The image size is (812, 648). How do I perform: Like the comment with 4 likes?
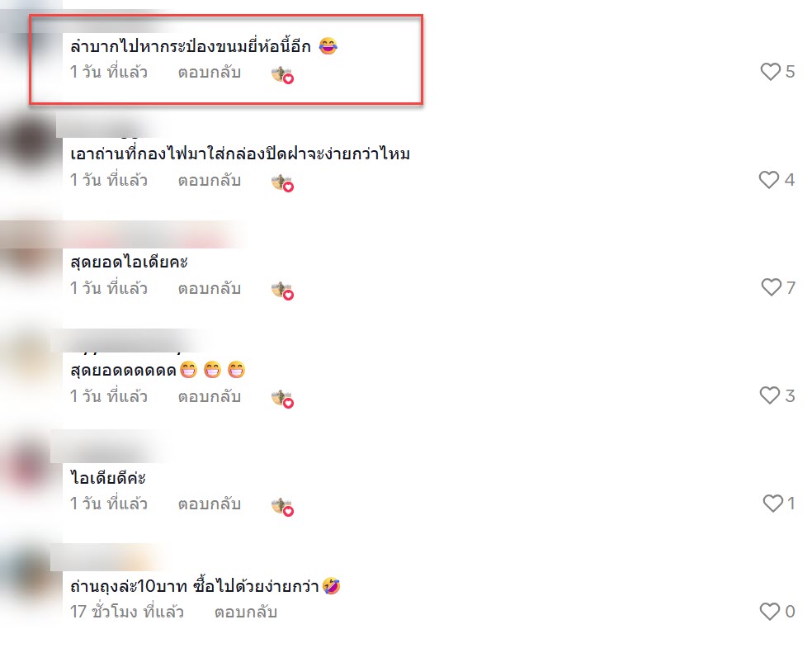(769, 180)
